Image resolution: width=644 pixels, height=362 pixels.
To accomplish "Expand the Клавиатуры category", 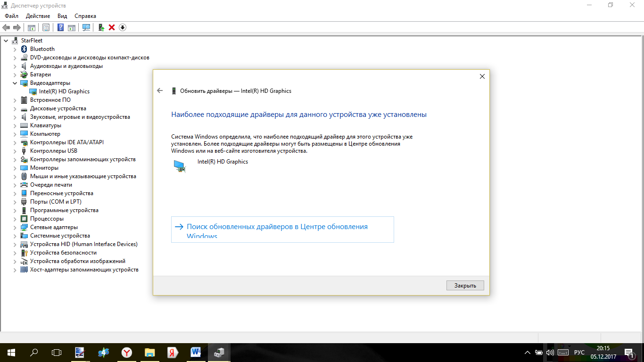I will [x=15, y=125].
